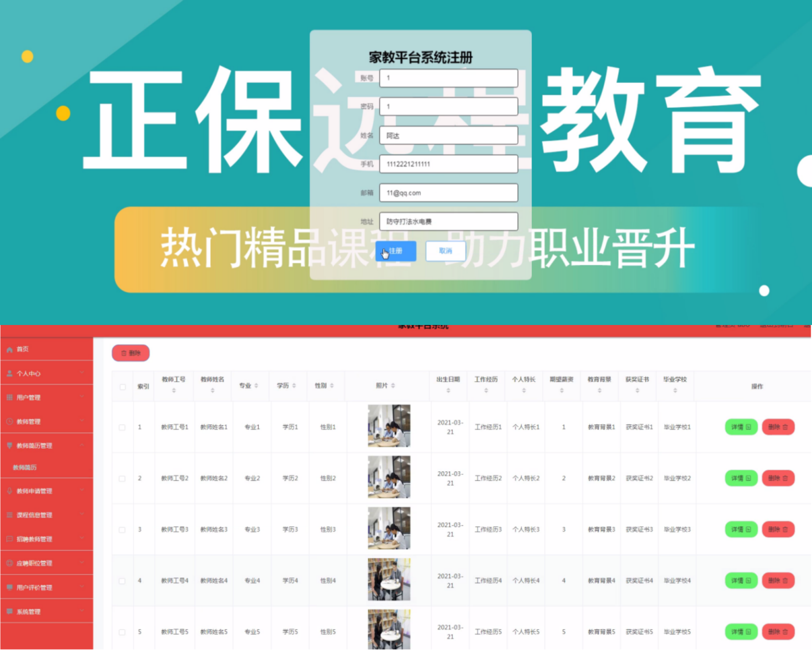Viewport: 812px width, 650px height.
Task: Click sort arrows next to 性别 header
Action: 332,386
